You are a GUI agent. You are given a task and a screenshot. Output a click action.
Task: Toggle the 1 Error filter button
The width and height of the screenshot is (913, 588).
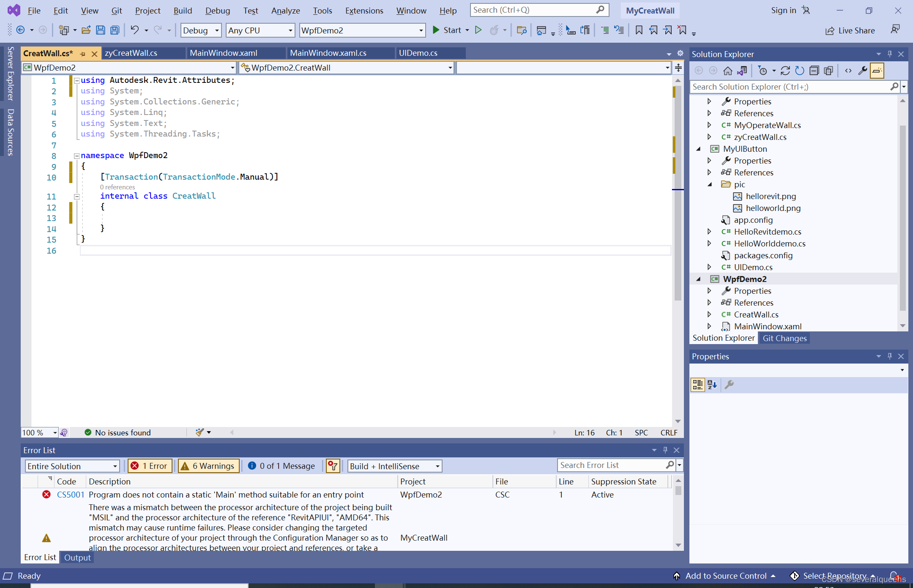[x=150, y=466]
